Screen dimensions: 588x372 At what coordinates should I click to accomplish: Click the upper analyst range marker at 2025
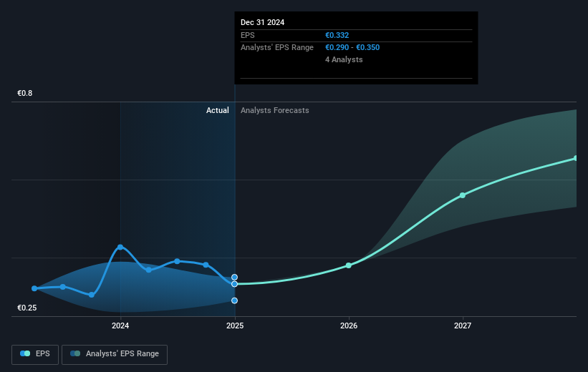coord(234,278)
